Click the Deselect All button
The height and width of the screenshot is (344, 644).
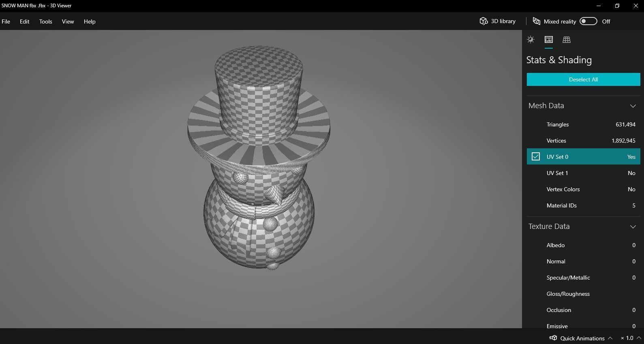583,79
